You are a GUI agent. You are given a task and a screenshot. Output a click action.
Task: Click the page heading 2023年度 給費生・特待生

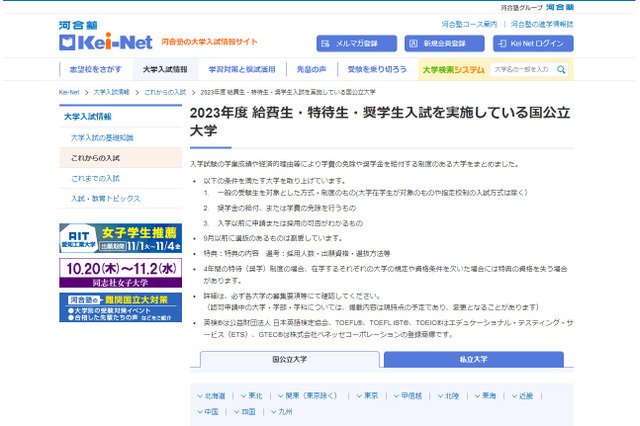tap(380, 122)
